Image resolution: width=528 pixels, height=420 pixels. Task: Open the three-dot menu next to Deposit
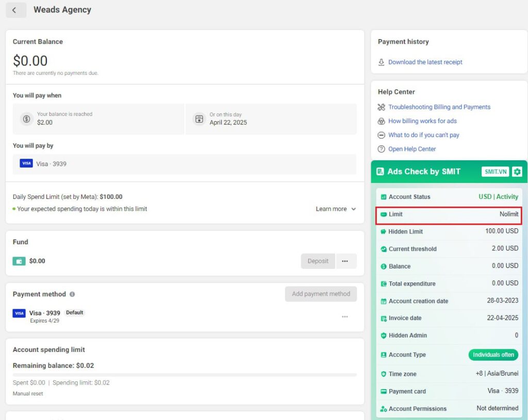[345, 261]
